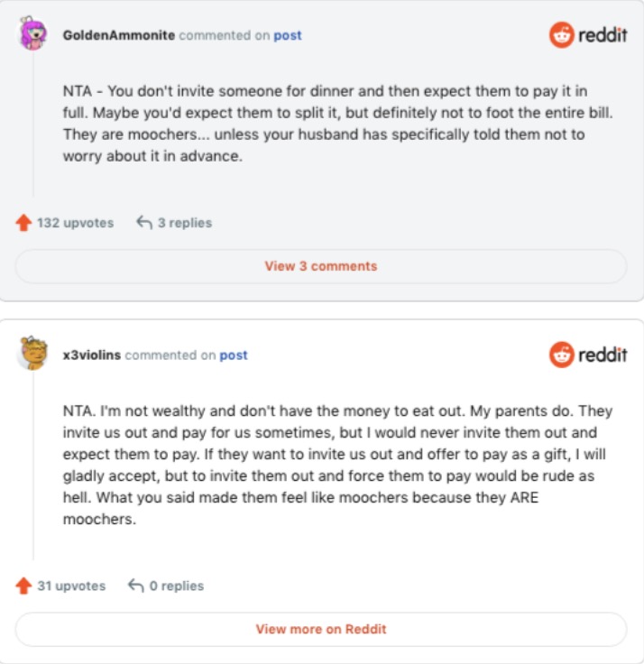This screenshot has height=664, width=644.
Task: Click the 'View more on Reddit' button
Action: click(321, 629)
